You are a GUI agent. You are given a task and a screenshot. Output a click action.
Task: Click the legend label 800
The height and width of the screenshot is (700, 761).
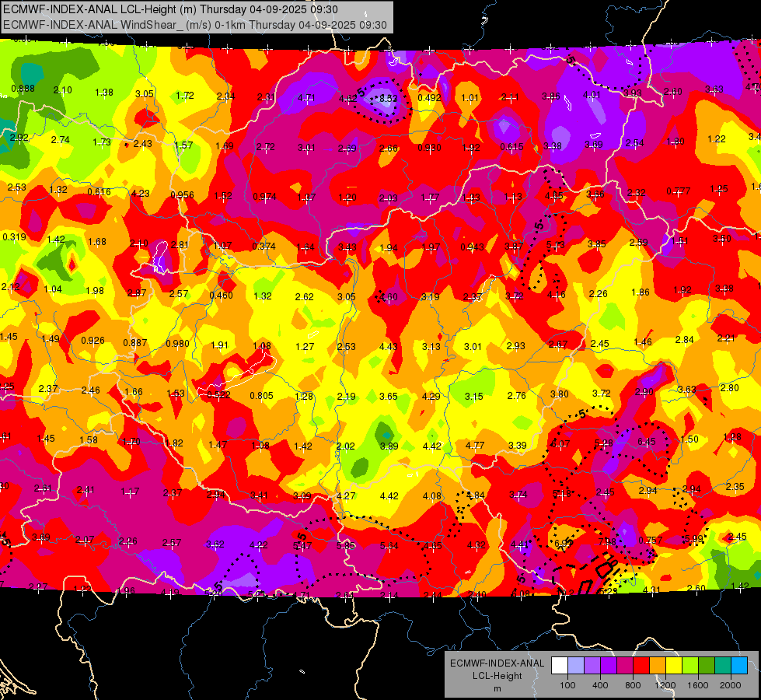click(633, 685)
